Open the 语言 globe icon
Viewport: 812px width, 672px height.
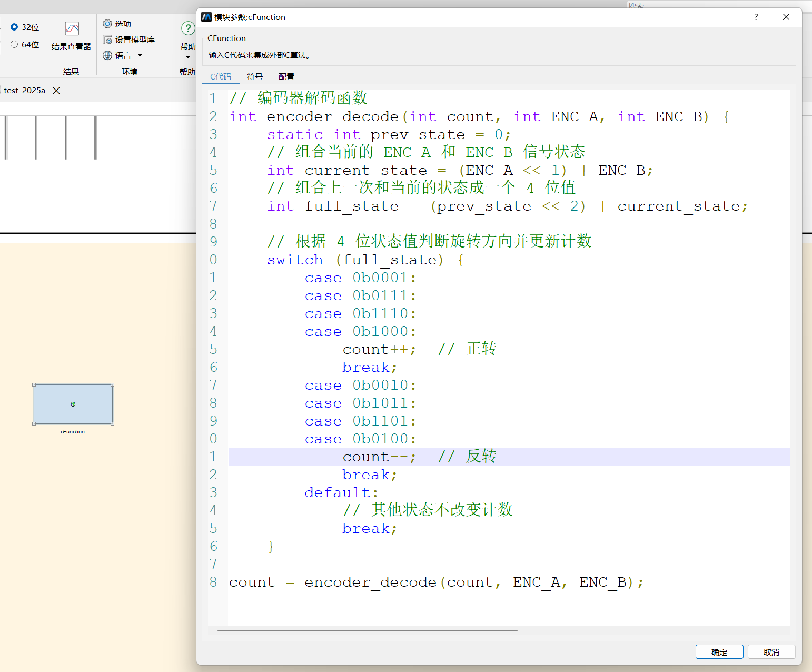pos(107,55)
